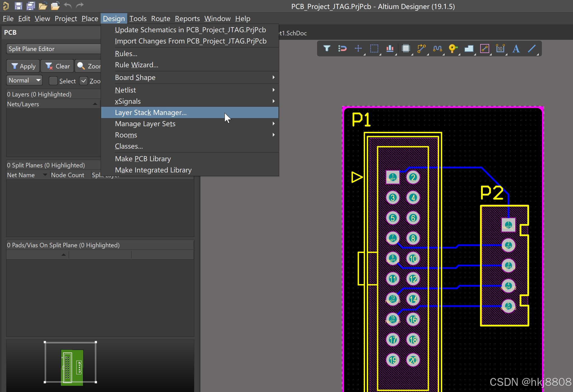Uncheck the Zoom checkbox in PCB panel
573x392 pixels.
(84, 81)
